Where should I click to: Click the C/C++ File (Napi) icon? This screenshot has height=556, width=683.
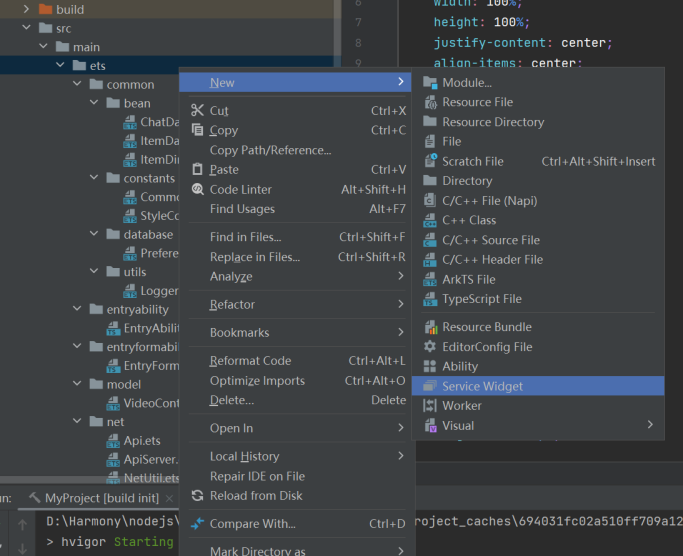click(x=430, y=200)
